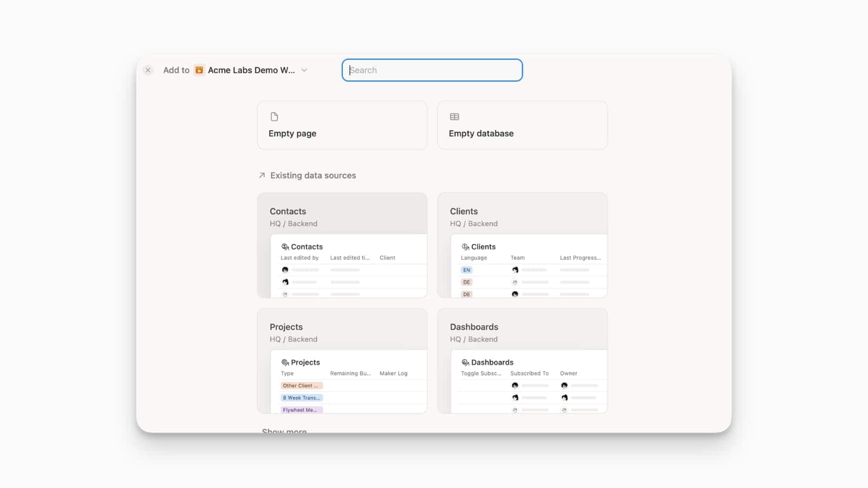Select the Projects data source card

(x=342, y=361)
